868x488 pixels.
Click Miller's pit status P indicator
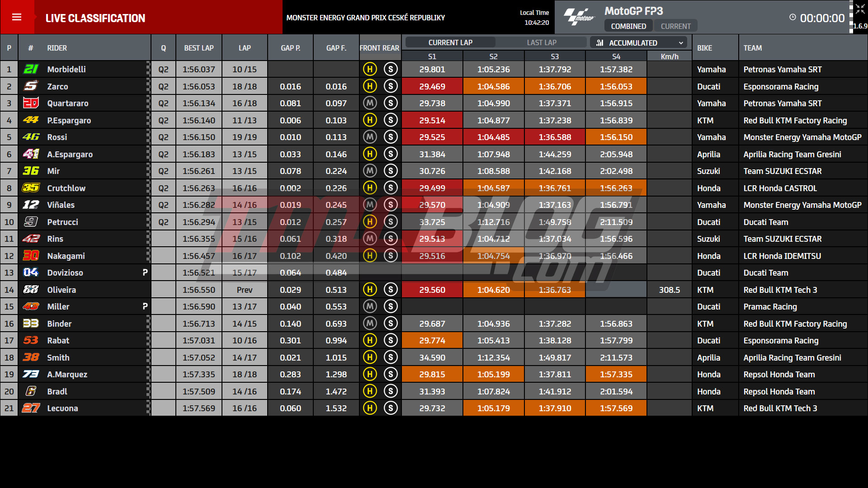pos(145,306)
